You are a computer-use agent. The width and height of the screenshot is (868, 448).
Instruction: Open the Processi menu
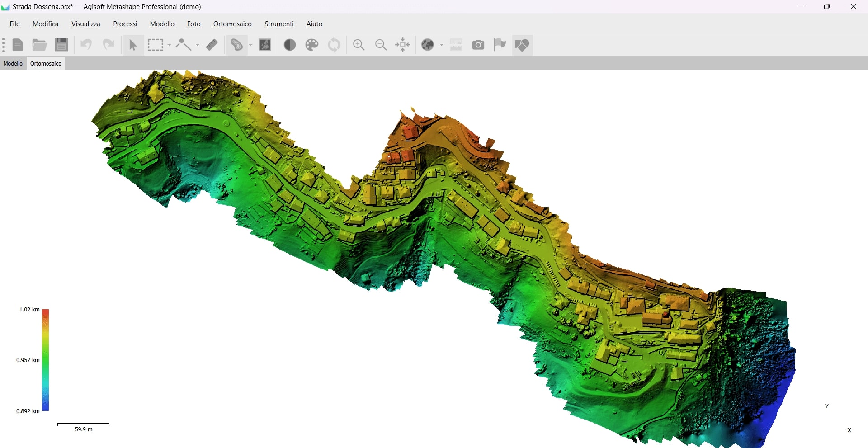125,24
